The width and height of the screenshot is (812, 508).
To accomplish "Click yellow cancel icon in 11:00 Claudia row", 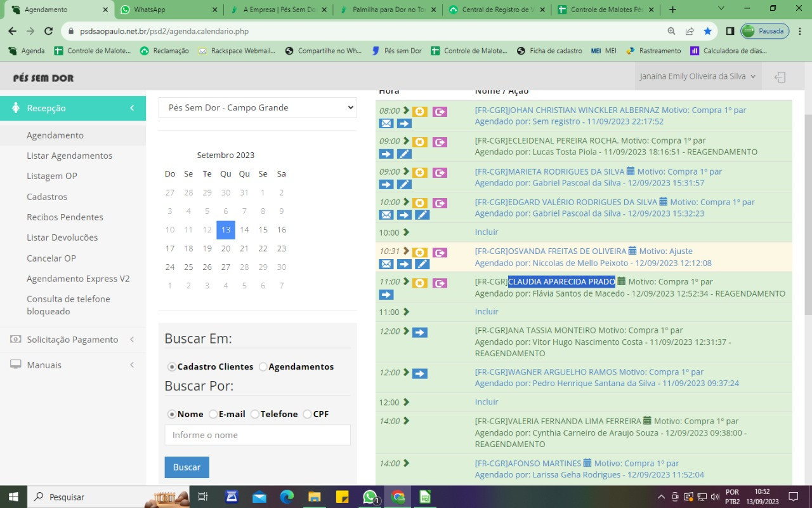I will point(419,283).
